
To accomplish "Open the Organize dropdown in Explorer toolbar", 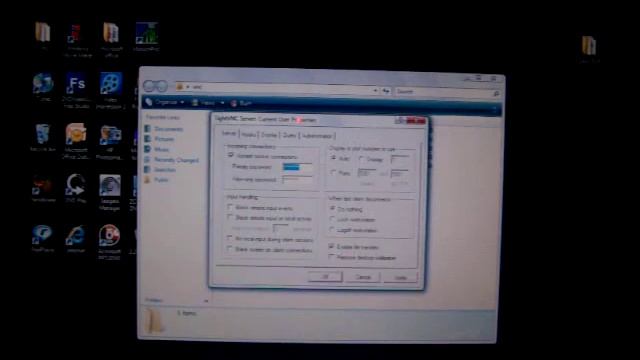I will point(165,102).
